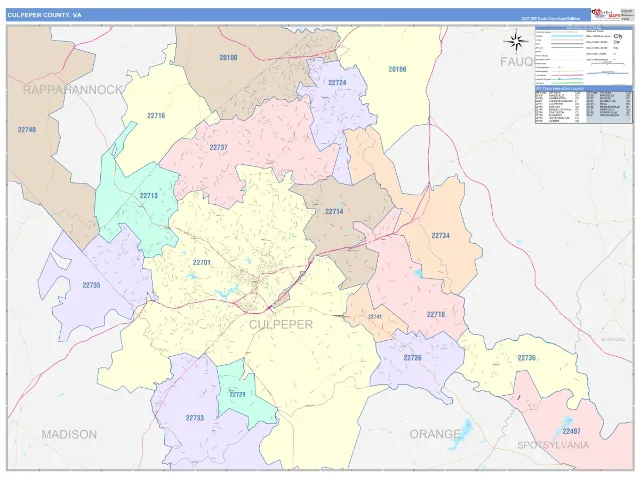640x480 pixels.
Task: Click the MarketMAPS logo in the header
Action: [606, 14]
